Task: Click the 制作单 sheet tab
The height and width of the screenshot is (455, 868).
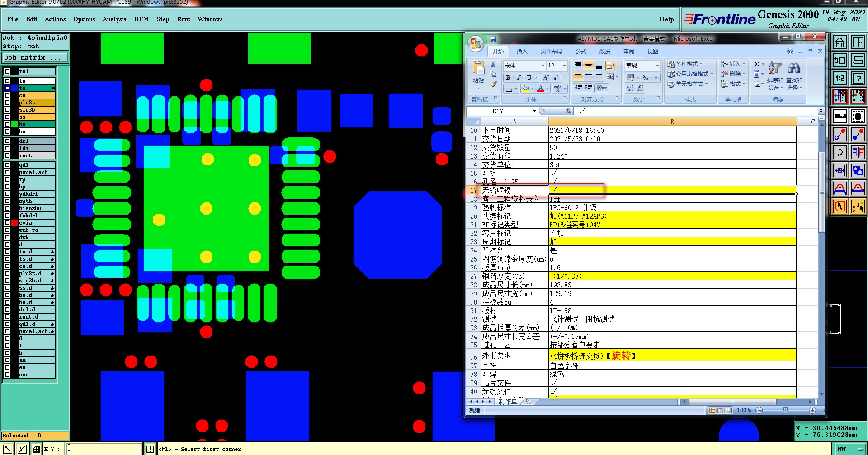Action: coord(507,401)
